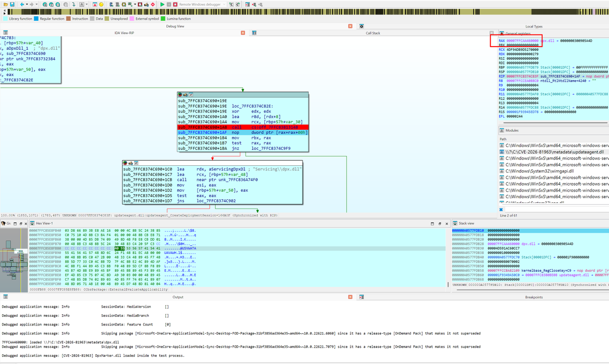Switch to the Debug View tab

coord(175,26)
